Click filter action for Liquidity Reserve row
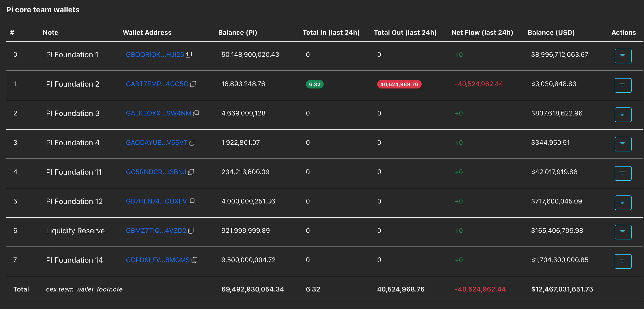The height and width of the screenshot is (309, 644). coord(623,232)
